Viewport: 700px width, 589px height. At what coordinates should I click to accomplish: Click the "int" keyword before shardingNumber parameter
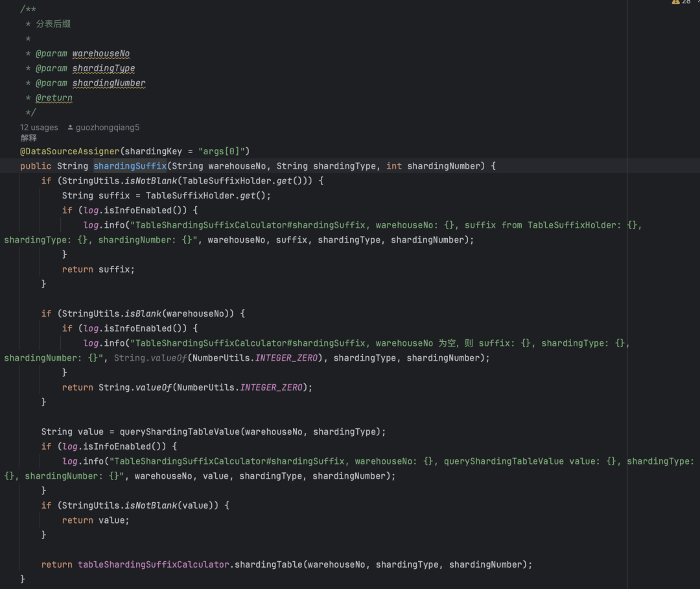(x=394, y=166)
